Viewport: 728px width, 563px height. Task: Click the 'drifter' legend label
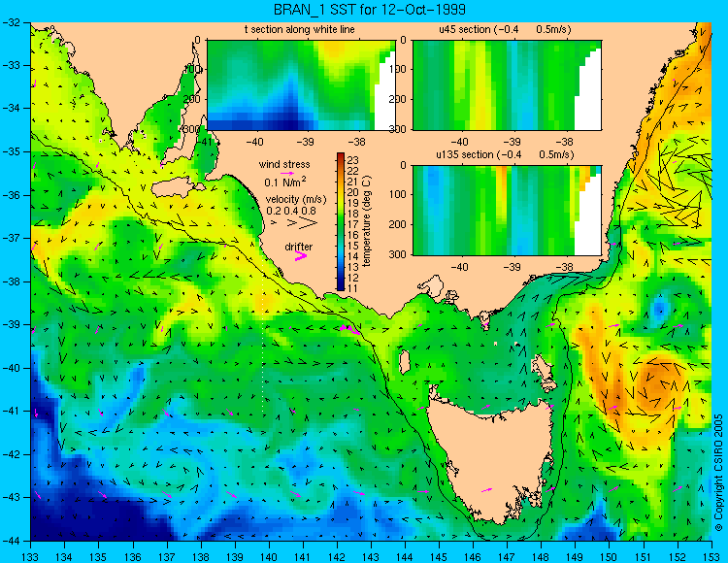pos(299,247)
